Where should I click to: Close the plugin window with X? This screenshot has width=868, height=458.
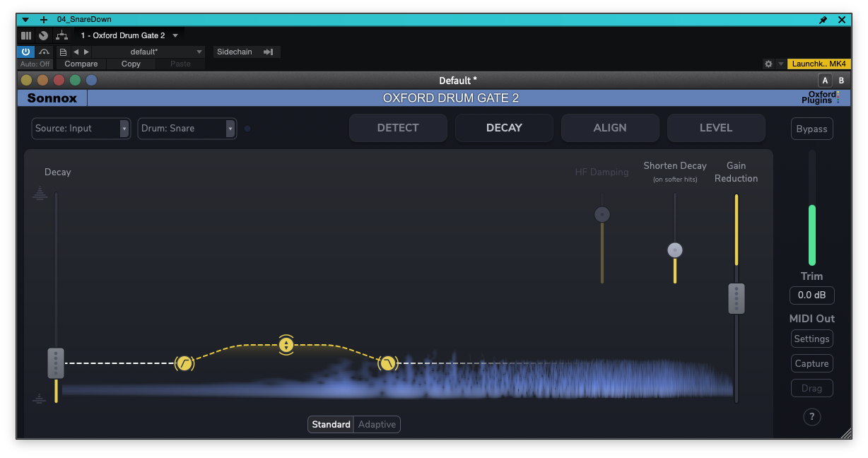(x=842, y=20)
